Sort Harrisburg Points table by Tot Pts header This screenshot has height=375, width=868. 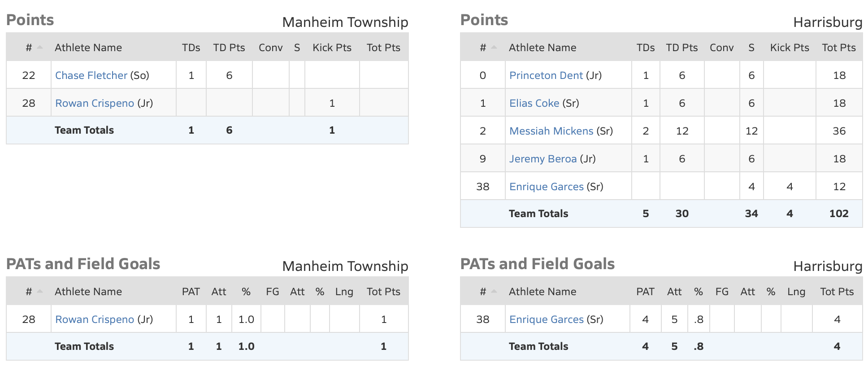point(838,48)
